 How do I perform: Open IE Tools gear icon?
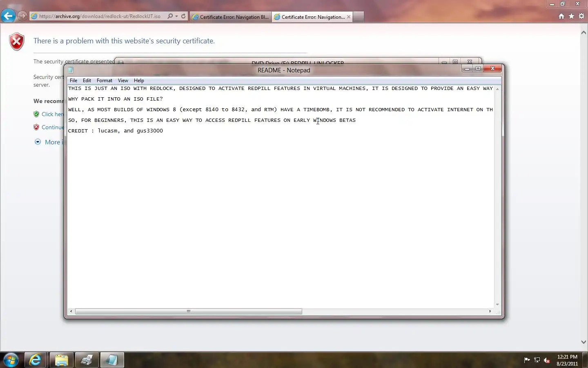(x=581, y=16)
